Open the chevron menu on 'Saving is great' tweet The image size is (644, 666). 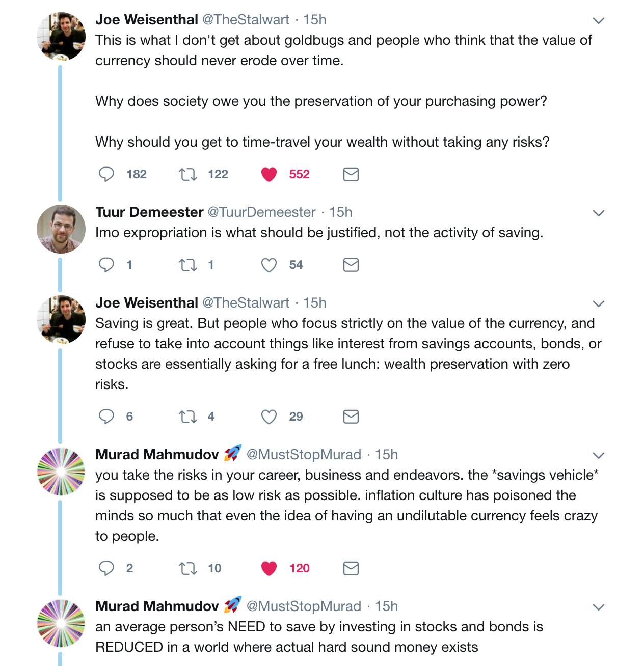pyautogui.click(x=599, y=304)
